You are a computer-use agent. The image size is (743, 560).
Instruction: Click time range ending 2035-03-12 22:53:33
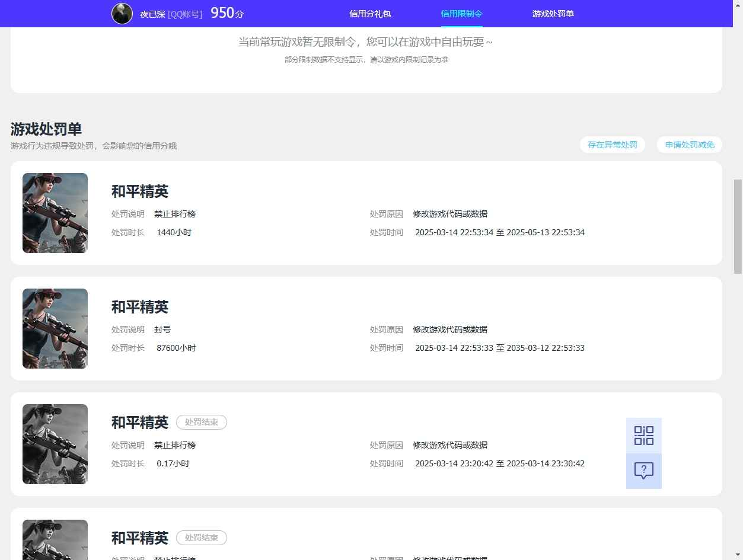pos(500,348)
